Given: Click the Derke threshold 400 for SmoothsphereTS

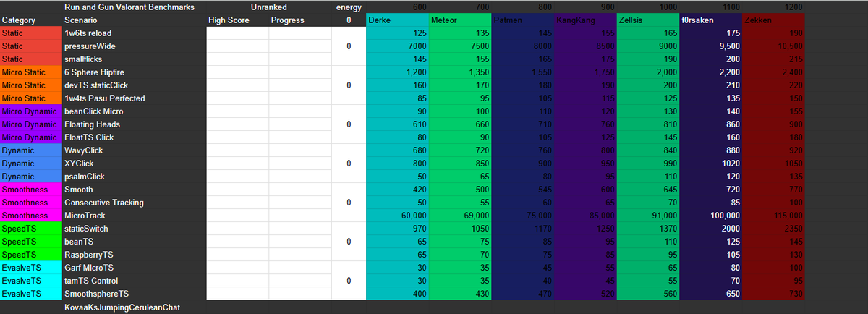Looking at the screenshot, I should [397, 293].
